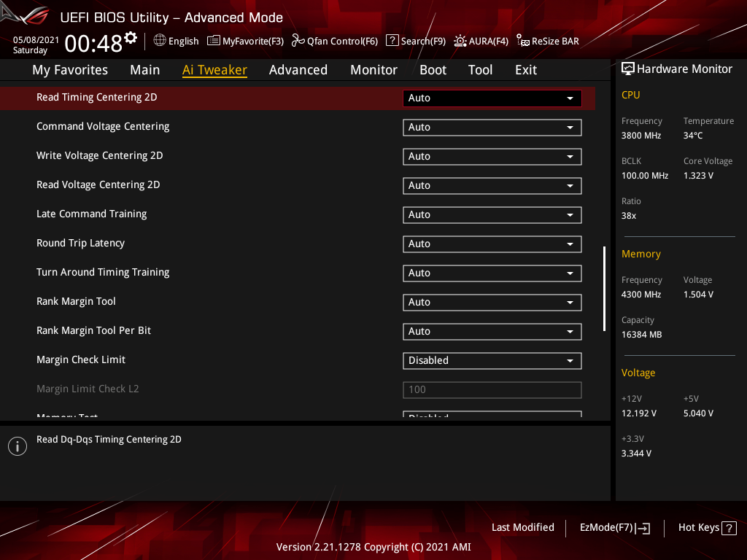
Task: Select Round Trip Latency label
Action: [x=80, y=243]
